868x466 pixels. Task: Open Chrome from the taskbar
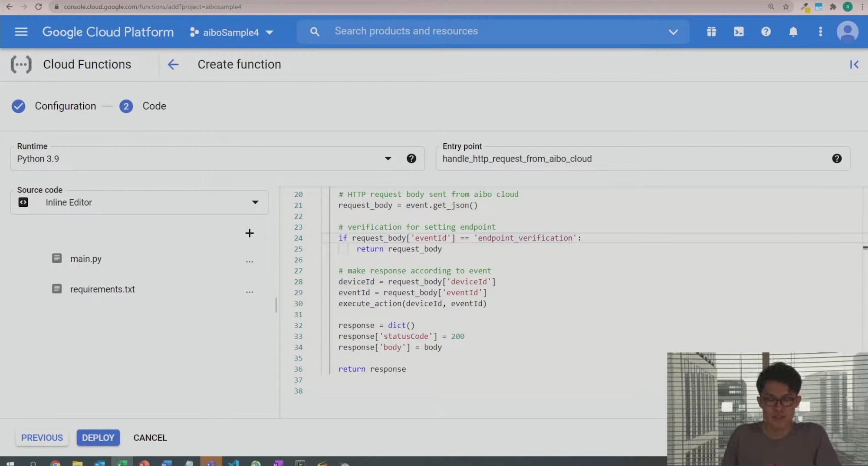coord(55,463)
